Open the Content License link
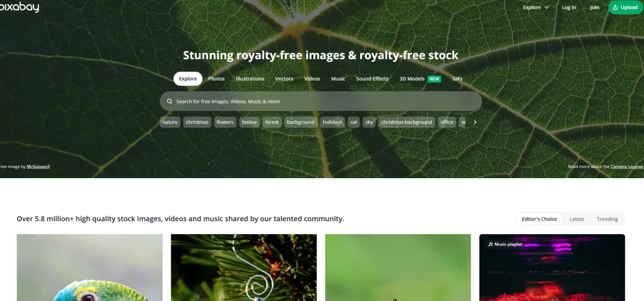 point(627,167)
